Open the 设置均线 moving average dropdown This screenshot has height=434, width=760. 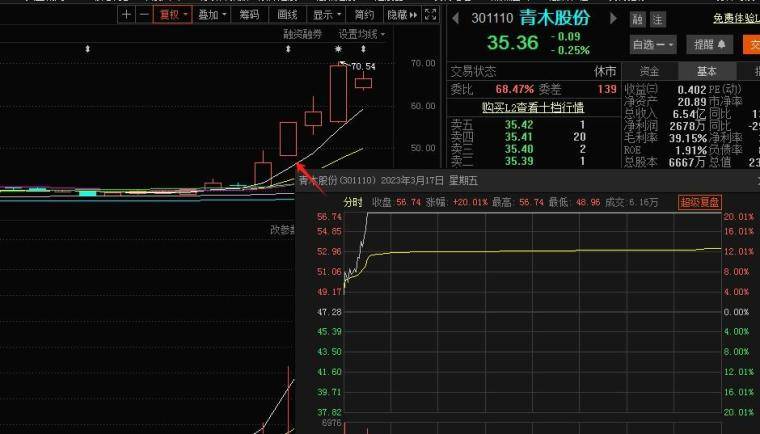pos(361,34)
